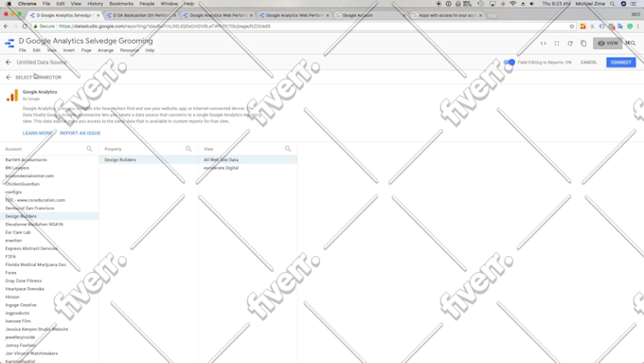Click the embed report code icon

coord(543,44)
